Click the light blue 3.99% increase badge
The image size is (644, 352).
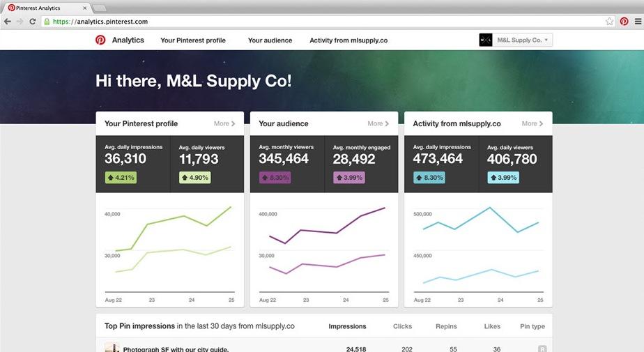[x=503, y=178]
